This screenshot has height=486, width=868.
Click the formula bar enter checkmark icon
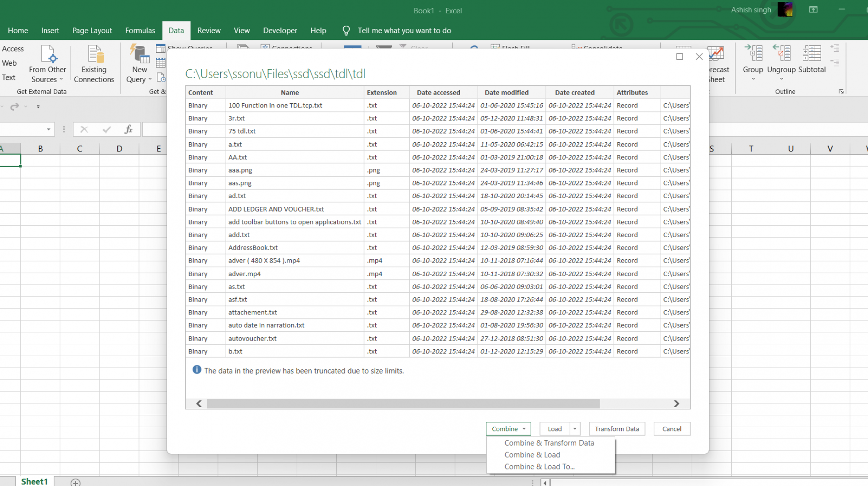(106, 129)
